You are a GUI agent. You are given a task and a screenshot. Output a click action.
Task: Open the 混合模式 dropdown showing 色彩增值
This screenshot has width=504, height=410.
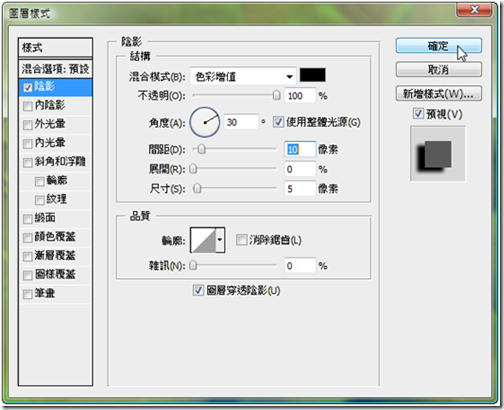[x=243, y=77]
